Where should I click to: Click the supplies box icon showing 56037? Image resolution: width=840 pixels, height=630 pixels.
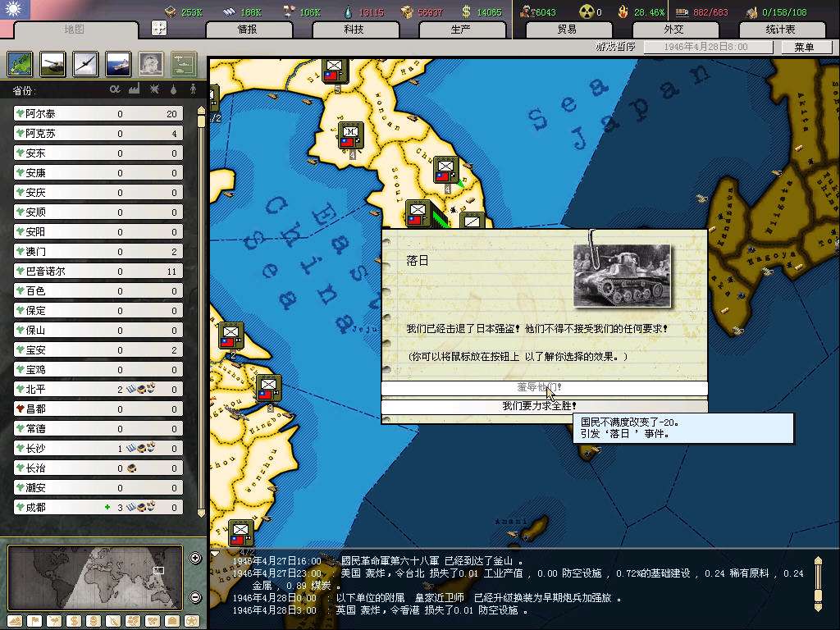tap(408, 11)
